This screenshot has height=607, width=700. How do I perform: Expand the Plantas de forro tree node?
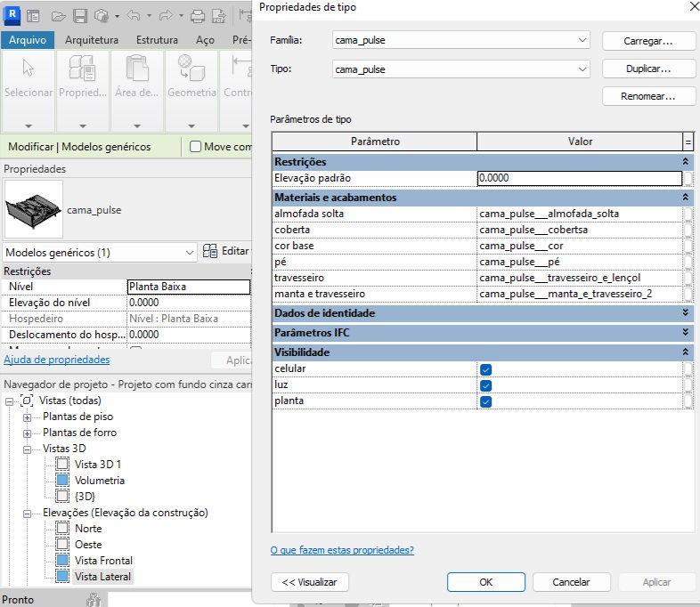click(x=28, y=433)
